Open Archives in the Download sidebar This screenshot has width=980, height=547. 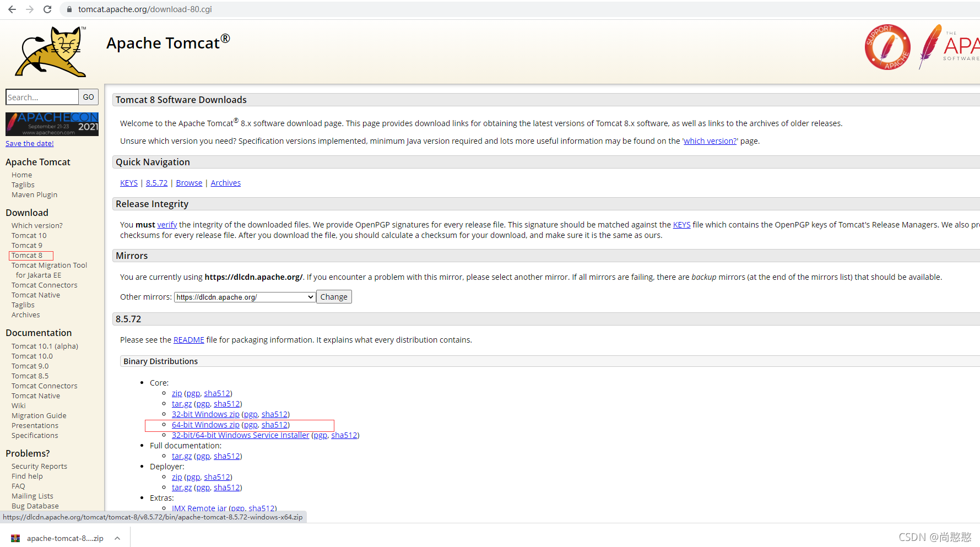[x=26, y=315]
